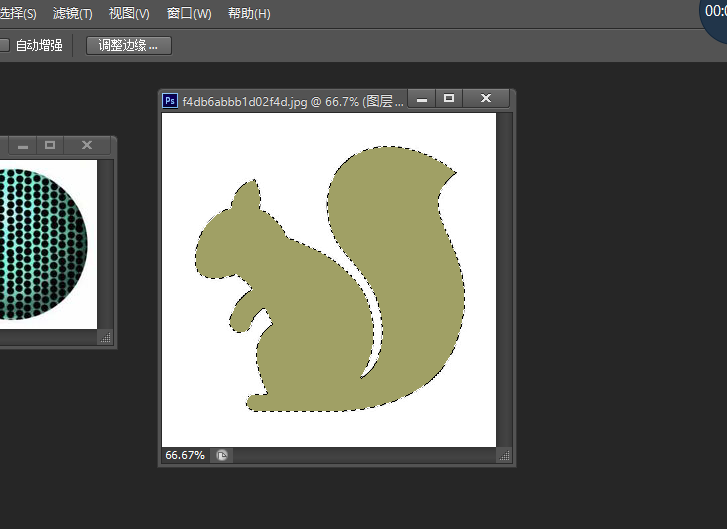Minimize the dotted sphere document window
The image size is (727, 529).
point(23,146)
